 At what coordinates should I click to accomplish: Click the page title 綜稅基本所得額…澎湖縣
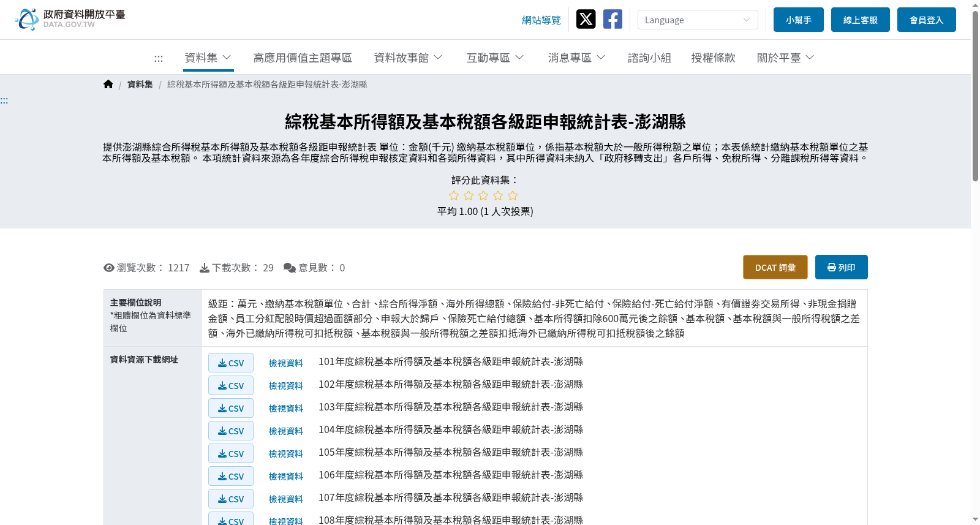click(x=485, y=122)
